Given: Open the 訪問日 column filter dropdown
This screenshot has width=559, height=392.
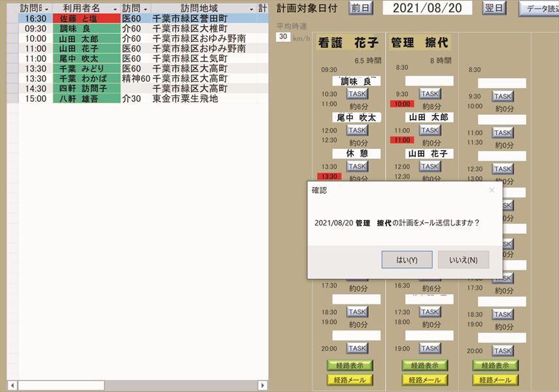Looking at the screenshot, I should click(46, 9).
